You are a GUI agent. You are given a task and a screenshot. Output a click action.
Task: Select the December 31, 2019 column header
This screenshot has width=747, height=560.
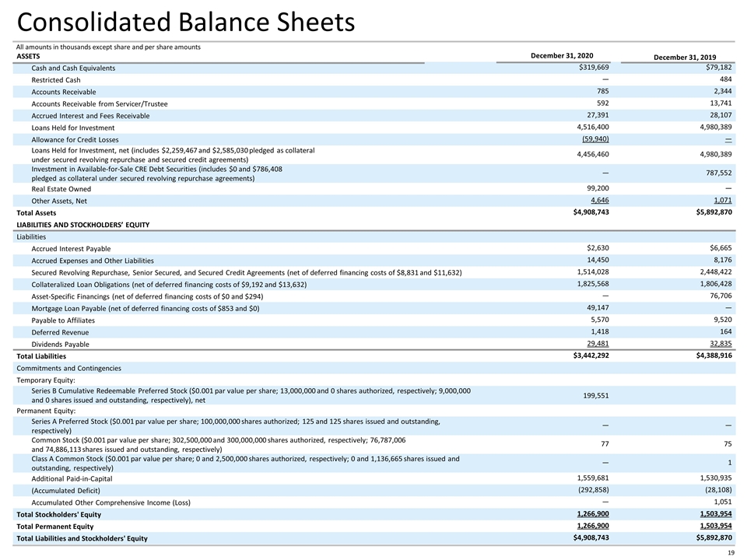coord(685,57)
